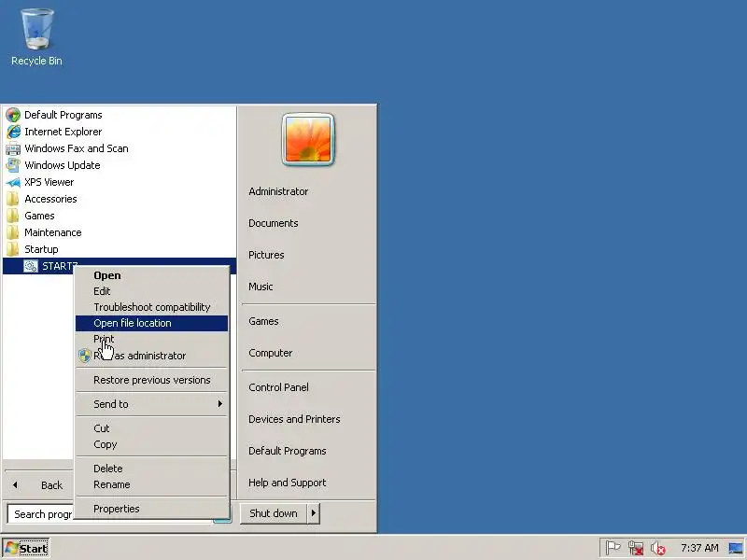Expand the Send to submenu
747x560 pixels.
pos(151,404)
